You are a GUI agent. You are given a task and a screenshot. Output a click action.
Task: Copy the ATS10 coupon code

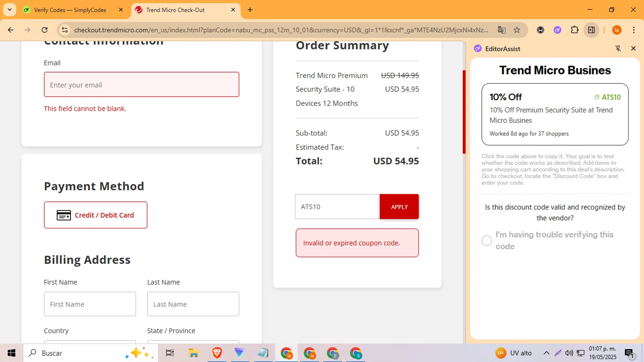point(608,97)
